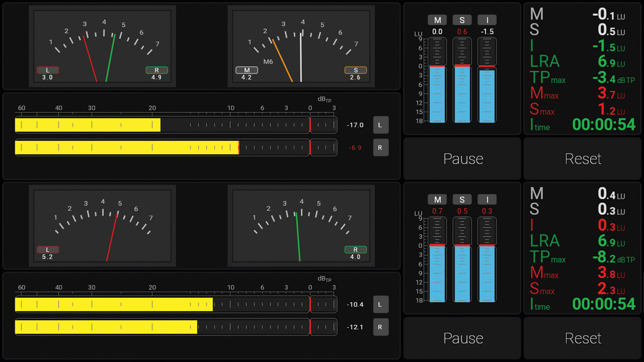Click the R channel icon beside -12.1
Image resolution: width=644 pixels, height=362 pixels.
point(380,327)
